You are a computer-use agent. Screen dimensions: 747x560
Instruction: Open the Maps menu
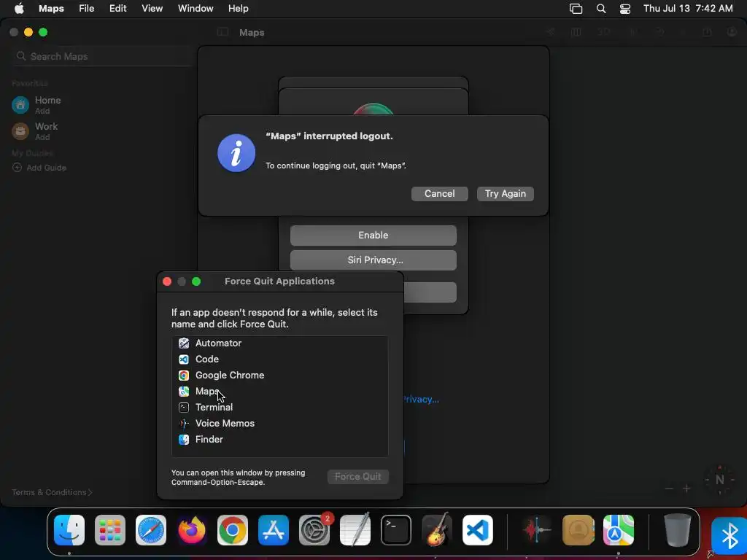click(x=52, y=9)
